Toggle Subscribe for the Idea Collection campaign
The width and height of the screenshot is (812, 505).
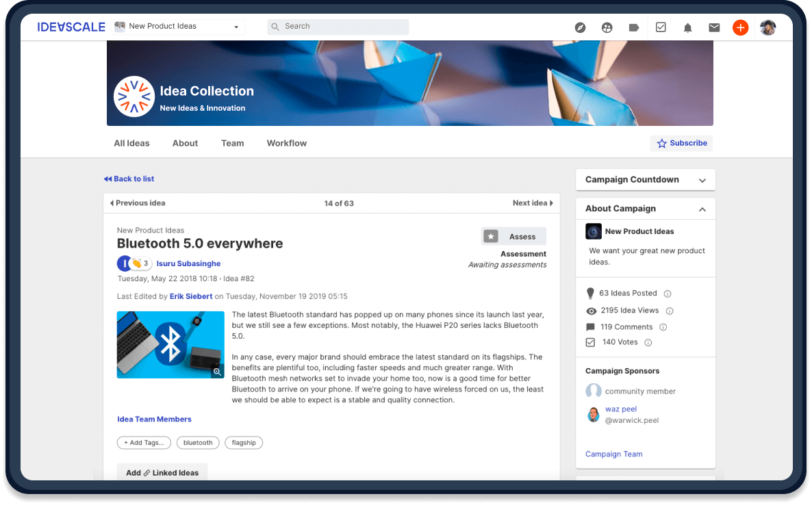[x=681, y=143]
